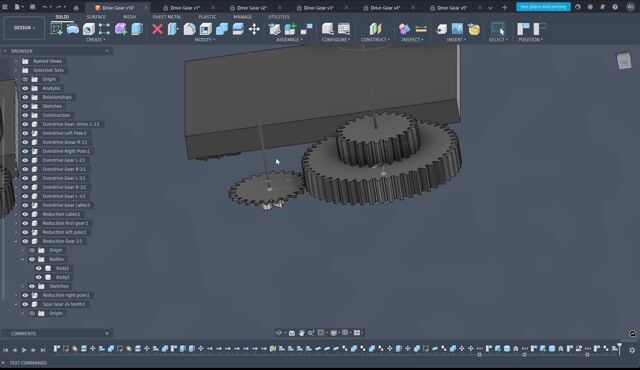Open the user account avatar

coord(630,7)
